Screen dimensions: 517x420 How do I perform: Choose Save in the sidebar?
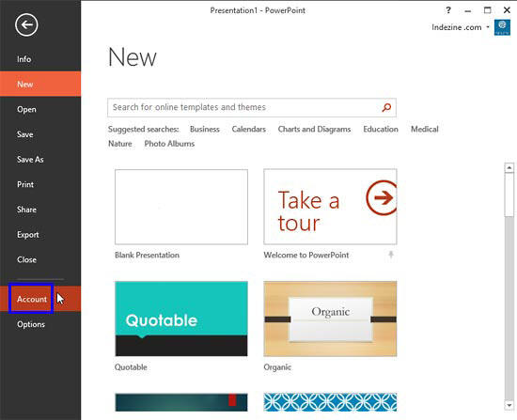tap(40, 134)
